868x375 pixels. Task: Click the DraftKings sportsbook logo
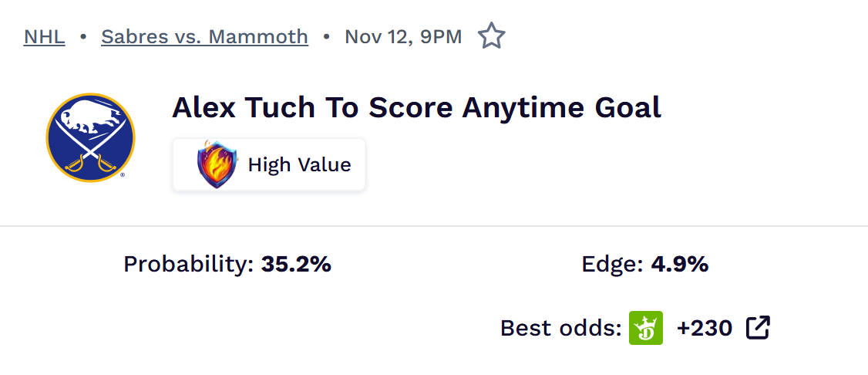pyautogui.click(x=646, y=328)
